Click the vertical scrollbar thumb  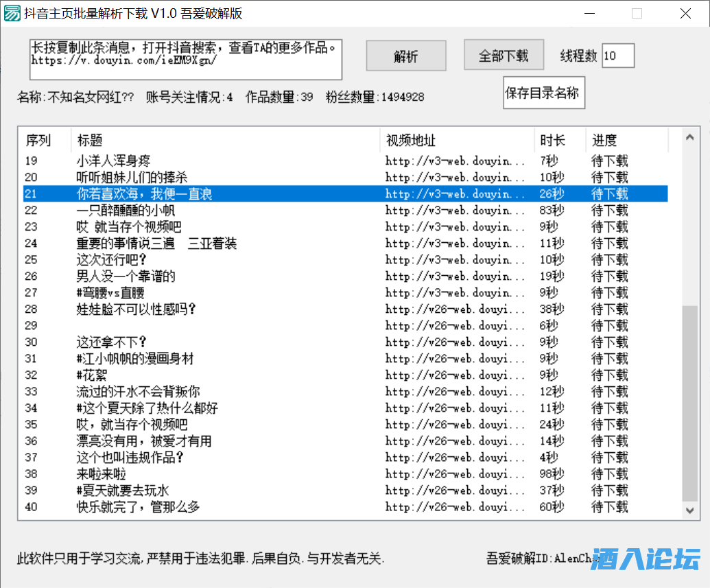[x=689, y=403]
